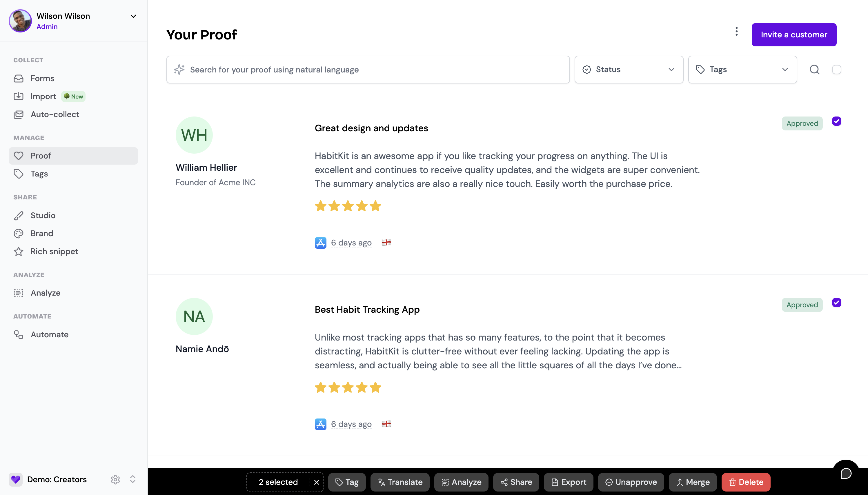
Task: Open Wilson Wilson account dropdown chevron
Action: 133,16
